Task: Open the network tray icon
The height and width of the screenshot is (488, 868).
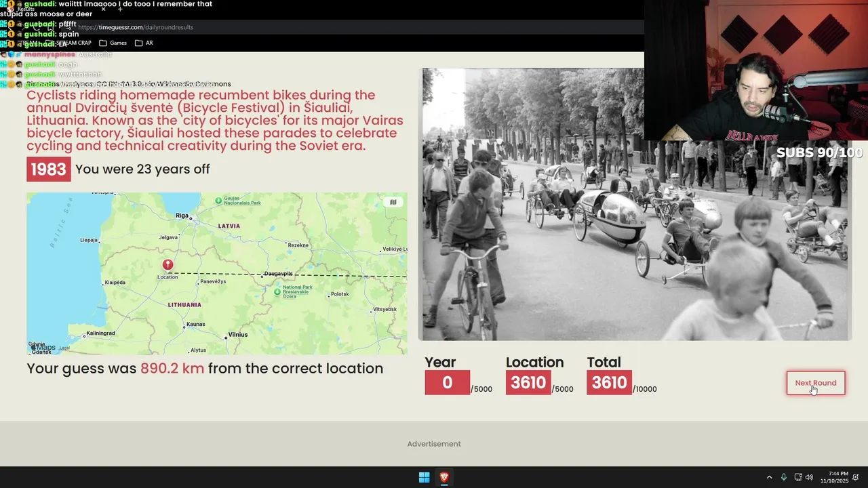Action: [x=799, y=477]
